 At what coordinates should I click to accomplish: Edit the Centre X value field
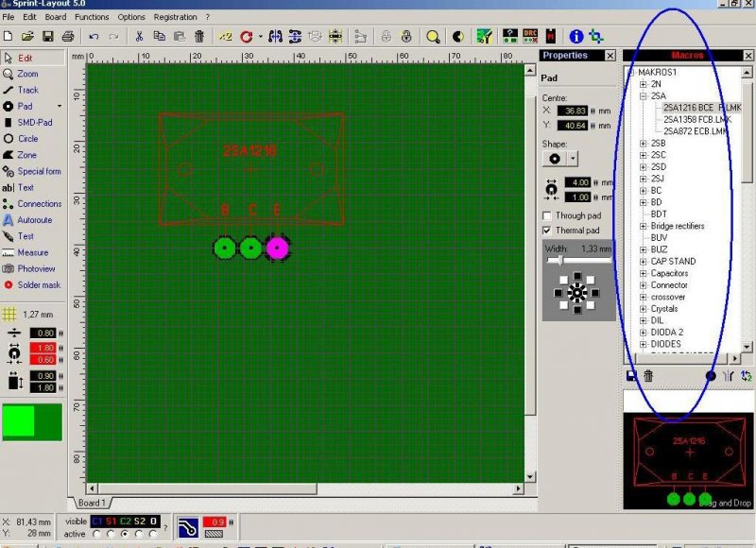573,111
